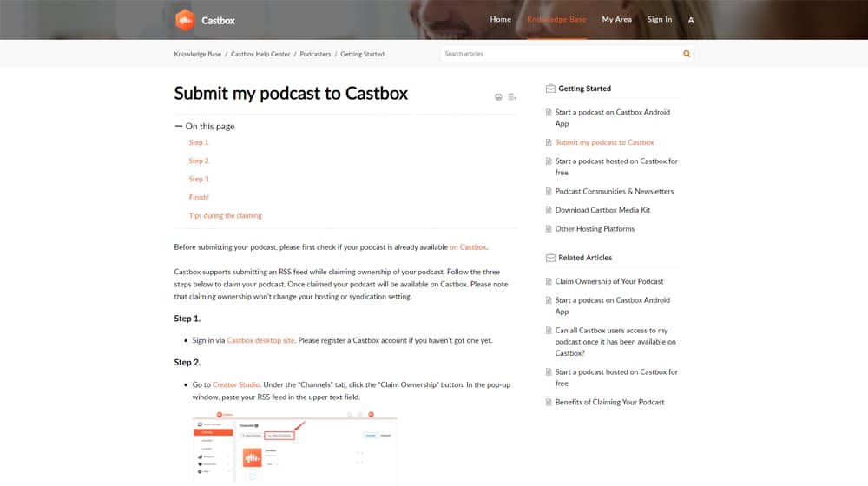Click the print article icon
Viewport: 868px width, 486px height.
coord(498,97)
